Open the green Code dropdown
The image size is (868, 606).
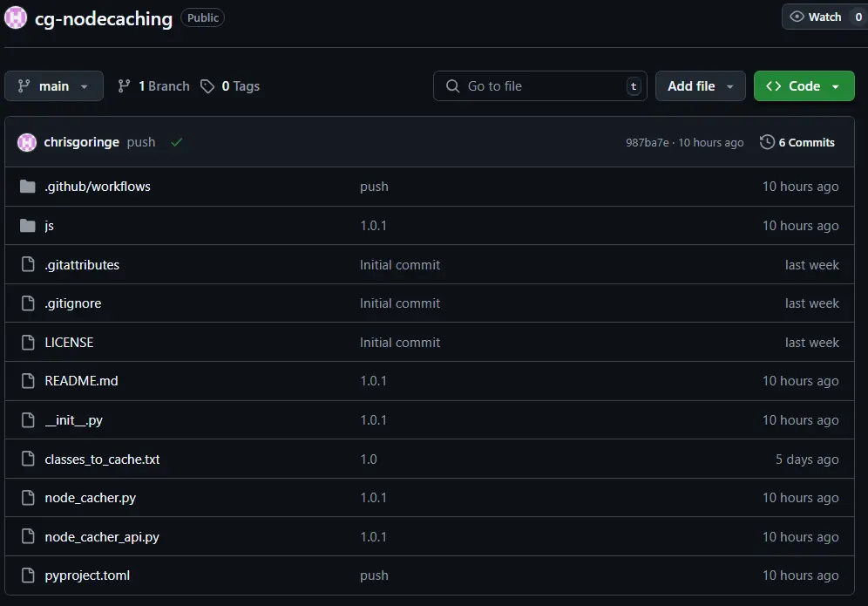804,86
